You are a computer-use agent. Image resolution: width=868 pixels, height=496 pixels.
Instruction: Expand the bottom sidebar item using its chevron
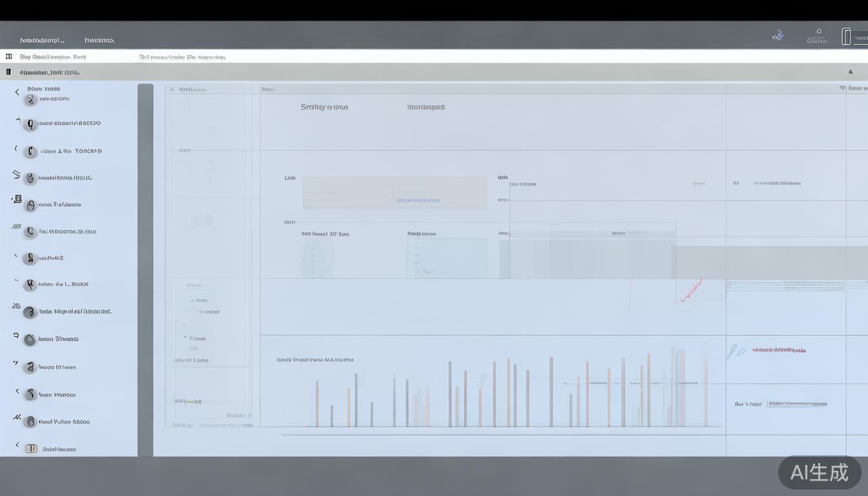(x=17, y=445)
